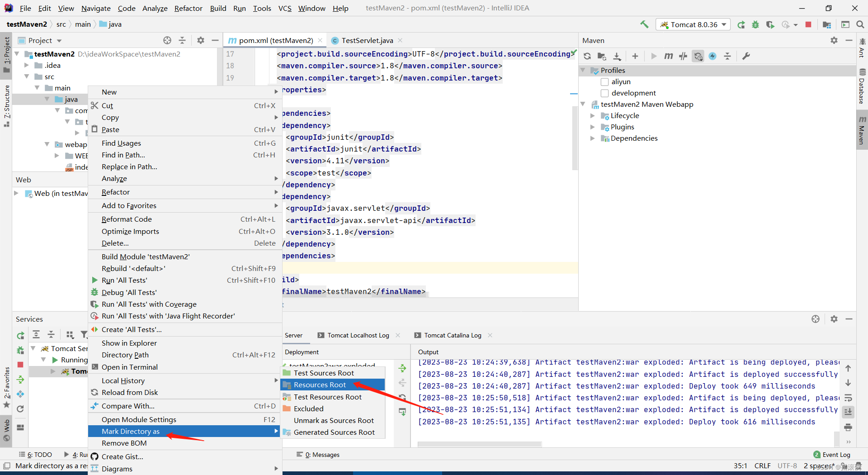This screenshot has height=475, width=868.
Task: Expand all nodes in Services toolbar
Action: (36, 335)
